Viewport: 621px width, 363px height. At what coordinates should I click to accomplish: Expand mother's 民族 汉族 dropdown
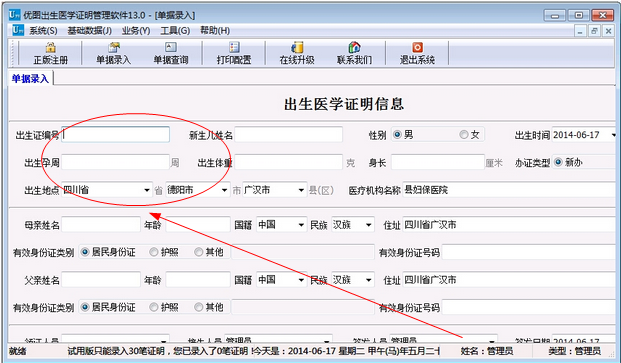point(369,225)
